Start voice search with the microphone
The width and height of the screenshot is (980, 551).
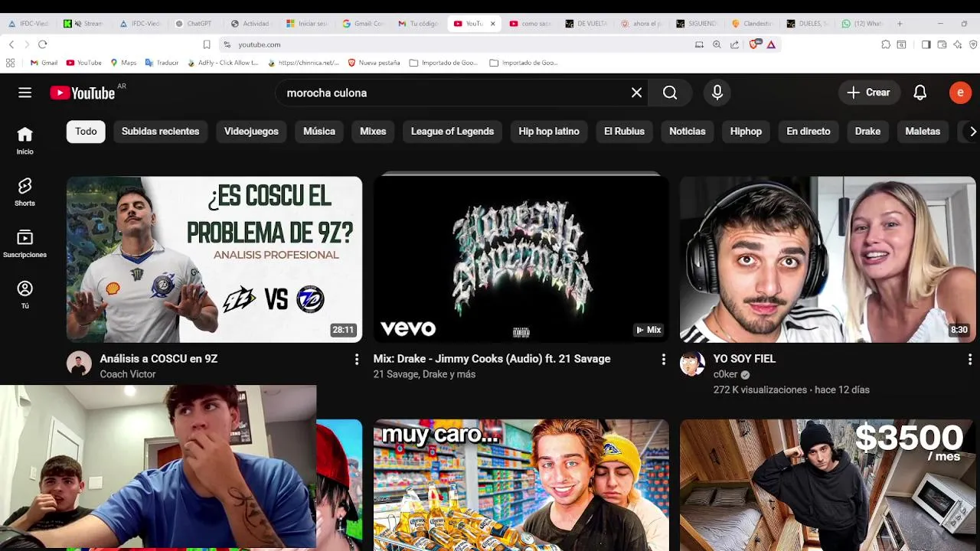[x=717, y=93]
